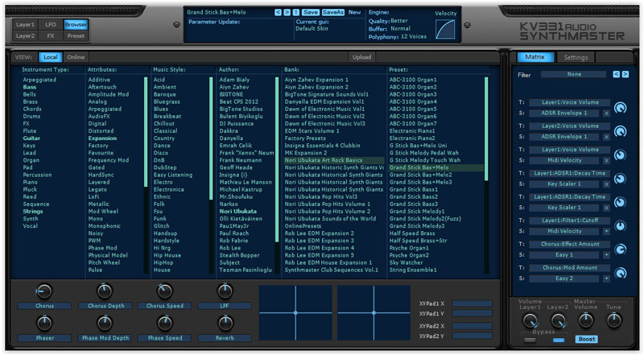
Task: Click the next preset arrow button
Action: [x=286, y=12]
